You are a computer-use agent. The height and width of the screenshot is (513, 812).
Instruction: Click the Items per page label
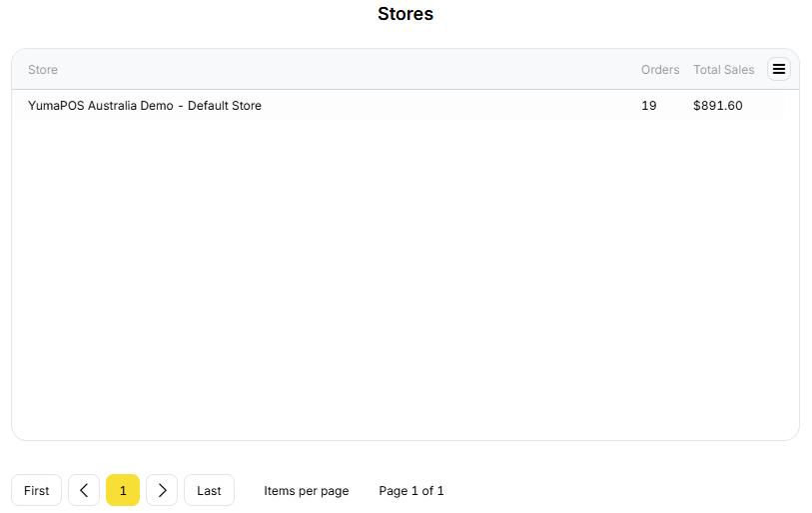click(x=306, y=491)
